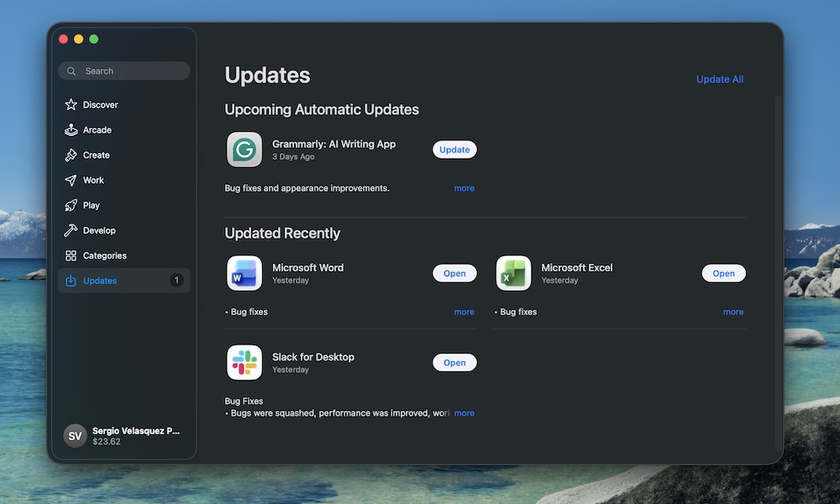
Task: Select Develop in the sidebar
Action: point(97,230)
